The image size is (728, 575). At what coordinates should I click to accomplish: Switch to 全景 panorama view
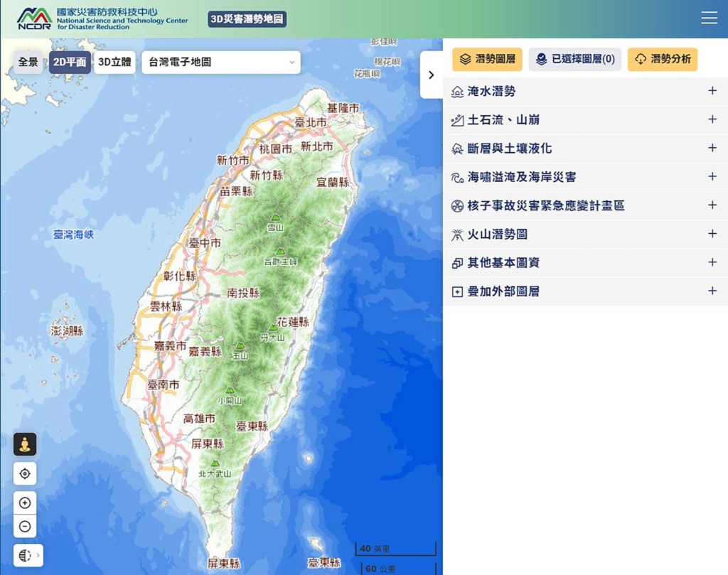point(28,63)
